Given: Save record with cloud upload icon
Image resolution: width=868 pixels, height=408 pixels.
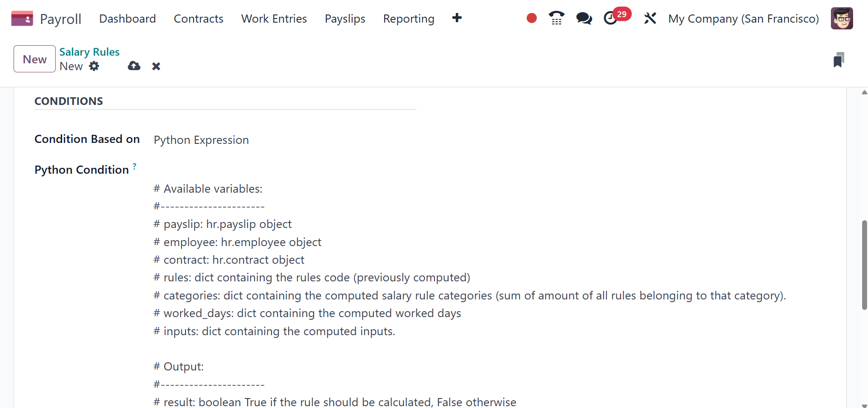Looking at the screenshot, I should [134, 66].
